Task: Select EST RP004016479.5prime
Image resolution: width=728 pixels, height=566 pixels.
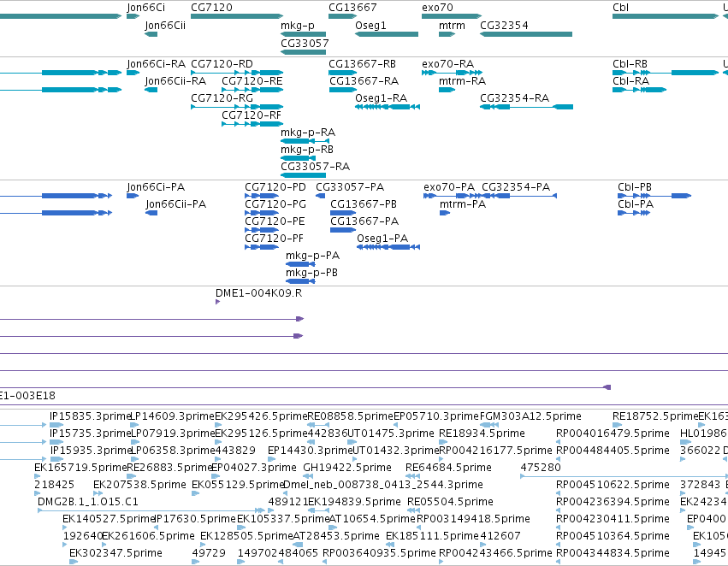Action: point(558,442)
